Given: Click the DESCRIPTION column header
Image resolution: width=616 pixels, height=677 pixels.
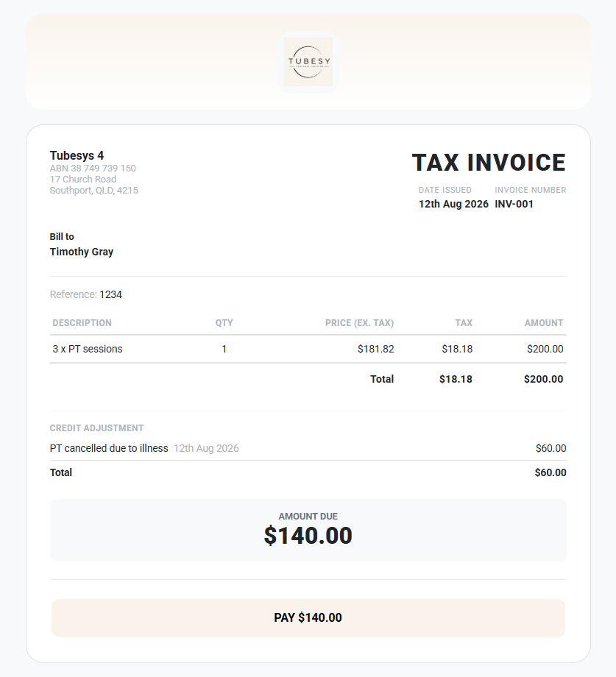Looking at the screenshot, I should pyautogui.click(x=82, y=323).
